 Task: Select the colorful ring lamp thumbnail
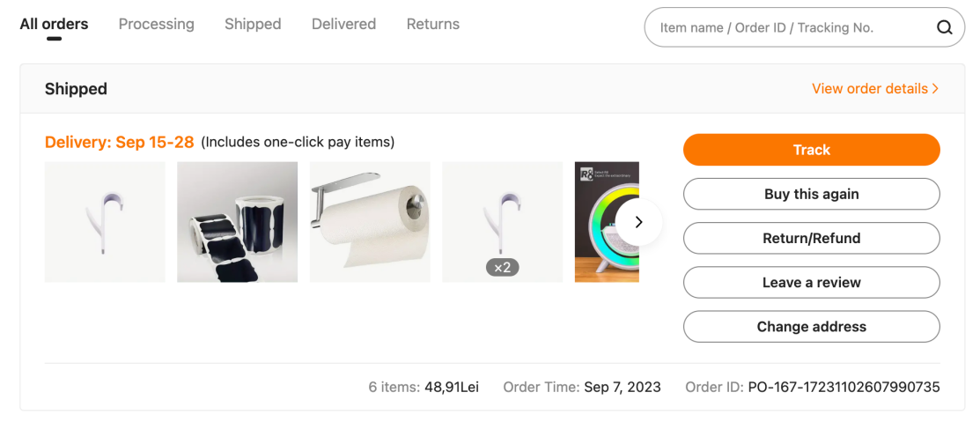[x=599, y=222]
